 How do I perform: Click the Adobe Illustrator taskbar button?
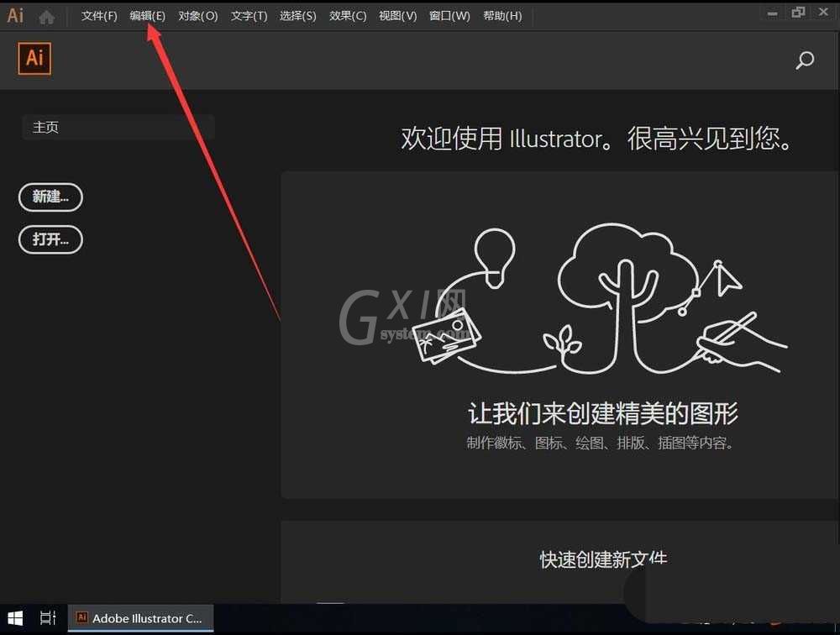tap(141, 618)
